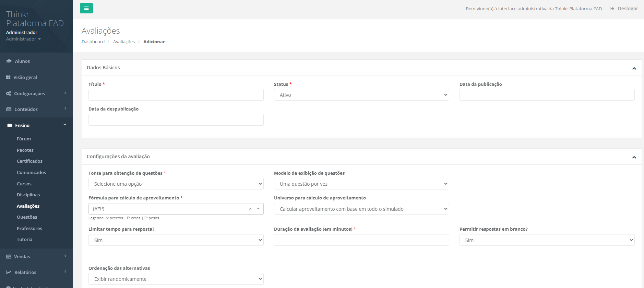
Task: Open the Professores submenu item
Action: tap(29, 228)
